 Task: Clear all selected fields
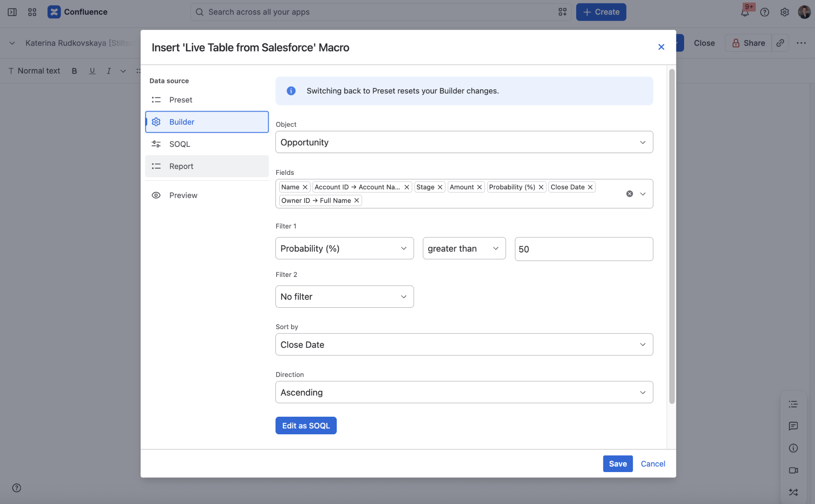tap(629, 194)
